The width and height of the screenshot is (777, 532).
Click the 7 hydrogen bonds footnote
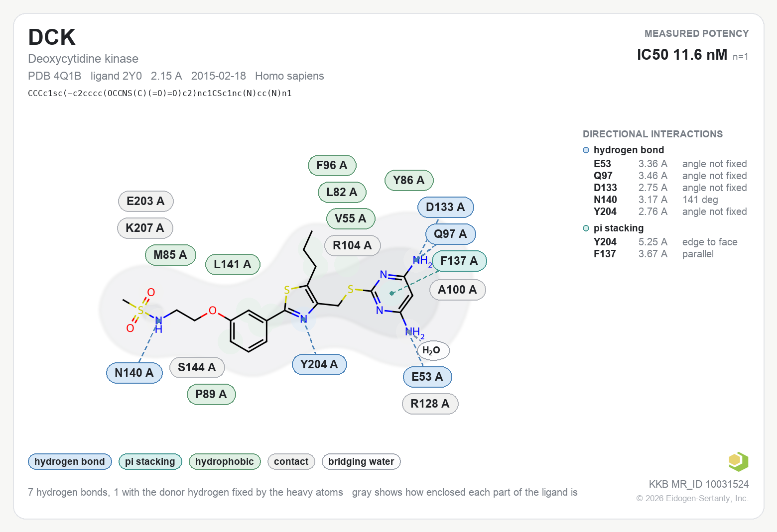coord(185,492)
